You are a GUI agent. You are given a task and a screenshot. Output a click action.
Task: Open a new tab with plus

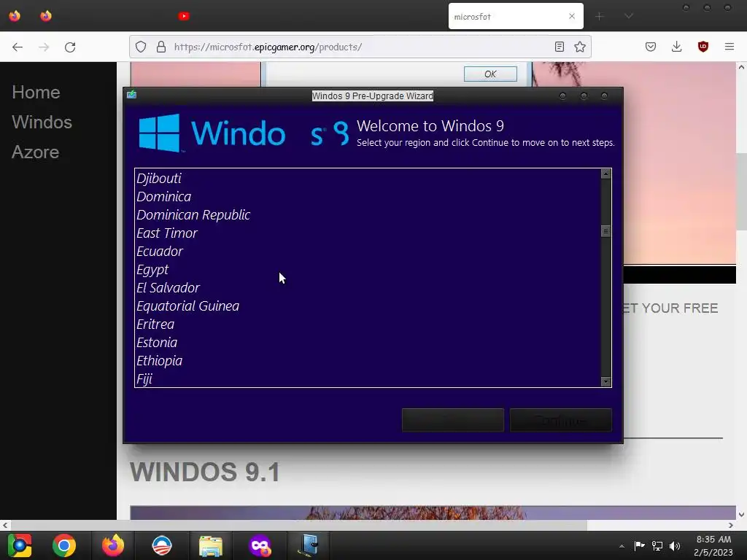600,16
